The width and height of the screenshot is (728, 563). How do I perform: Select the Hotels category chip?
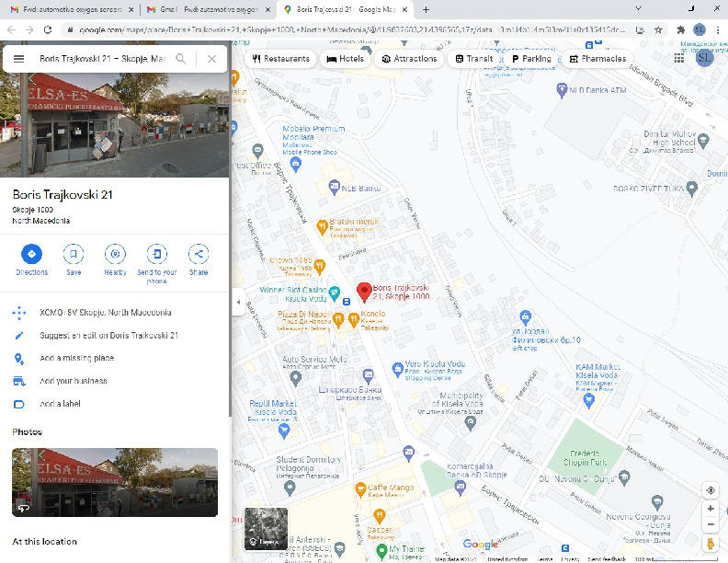pyautogui.click(x=346, y=59)
